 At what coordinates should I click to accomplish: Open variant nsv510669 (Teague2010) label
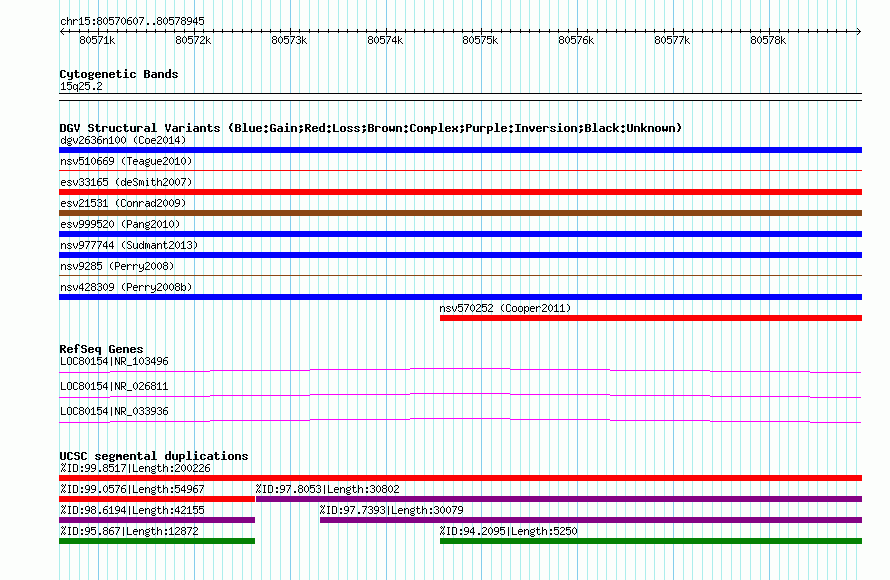pyautogui.click(x=126, y=161)
